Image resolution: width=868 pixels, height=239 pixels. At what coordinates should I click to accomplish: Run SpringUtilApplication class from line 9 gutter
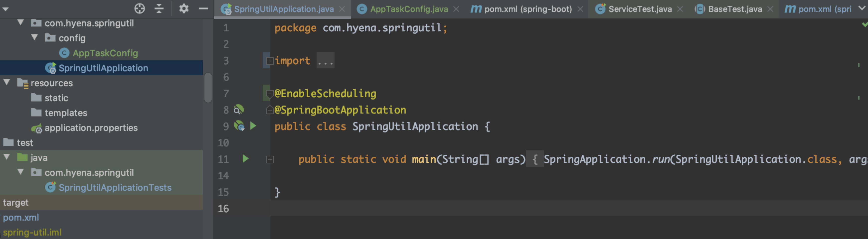[x=253, y=126]
